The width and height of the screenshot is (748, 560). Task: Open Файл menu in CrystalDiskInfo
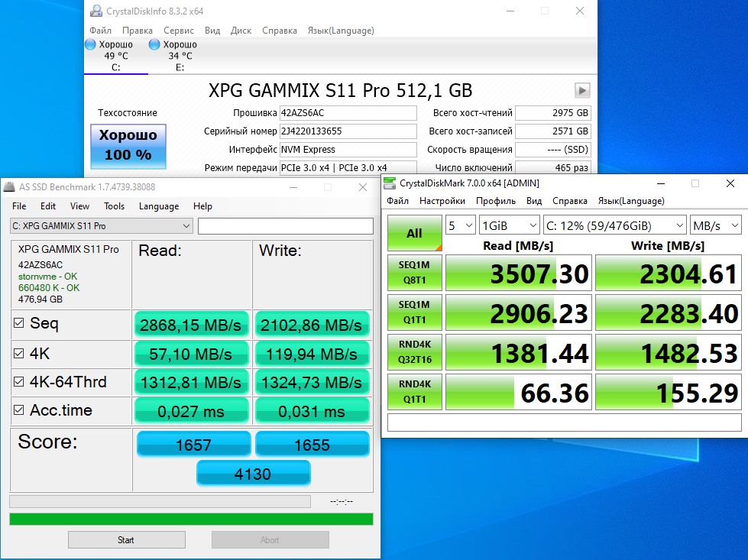pyautogui.click(x=101, y=31)
